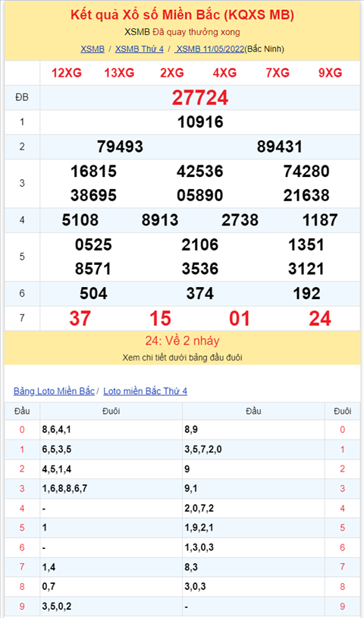The image size is (364, 618).
Task: Click the third prize number 74280
Action: tap(306, 172)
